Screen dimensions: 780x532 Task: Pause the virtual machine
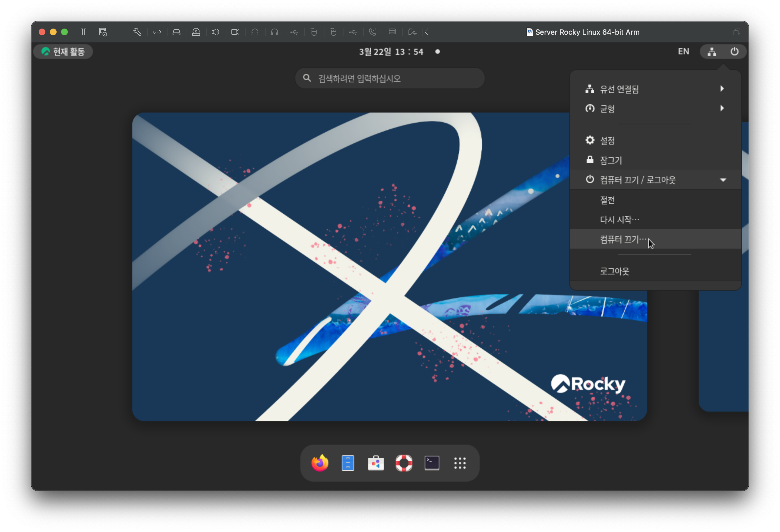[83, 32]
